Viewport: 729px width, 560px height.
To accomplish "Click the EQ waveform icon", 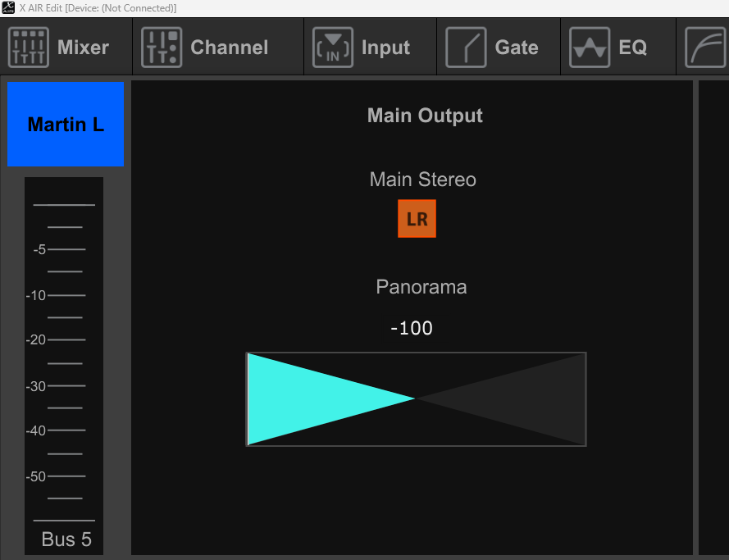I will coord(590,48).
